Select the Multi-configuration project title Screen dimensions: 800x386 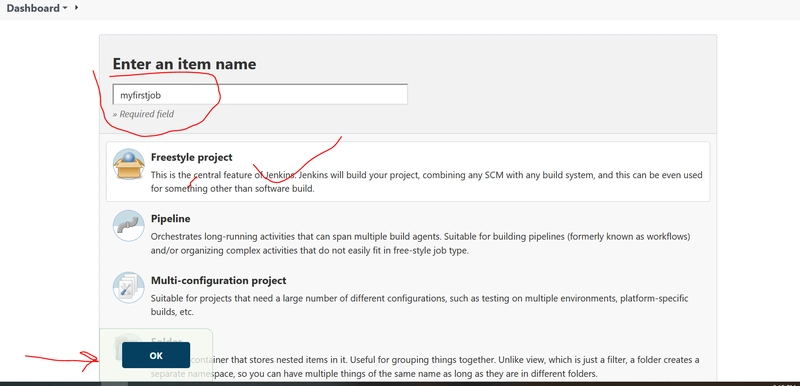tap(218, 280)
